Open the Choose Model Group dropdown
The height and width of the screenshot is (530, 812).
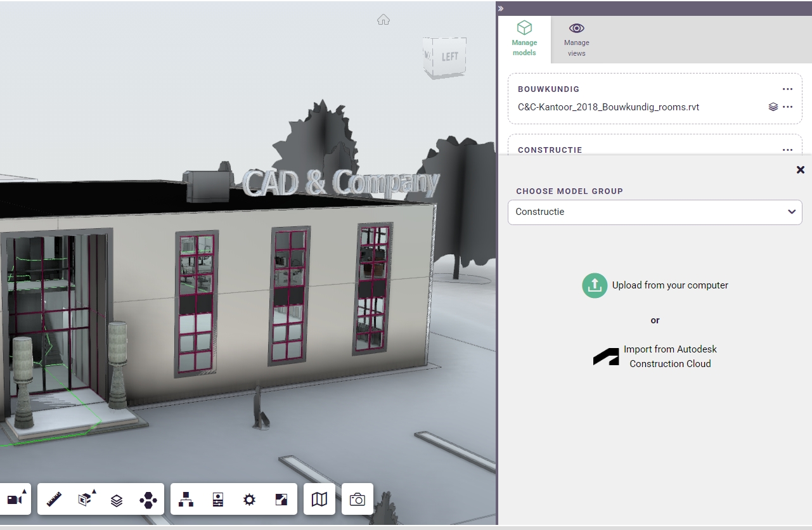pos(655,212)
